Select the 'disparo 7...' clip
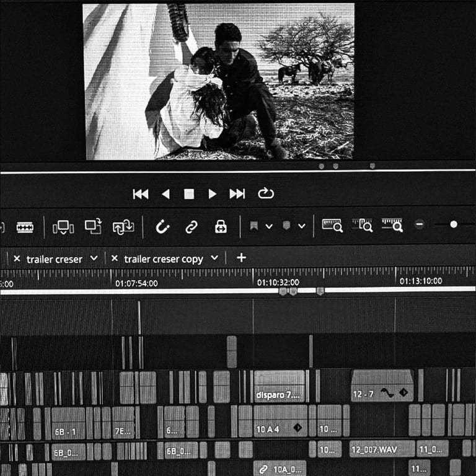The image size is (476, 476). pyautogui.click(x=280, y=386)
